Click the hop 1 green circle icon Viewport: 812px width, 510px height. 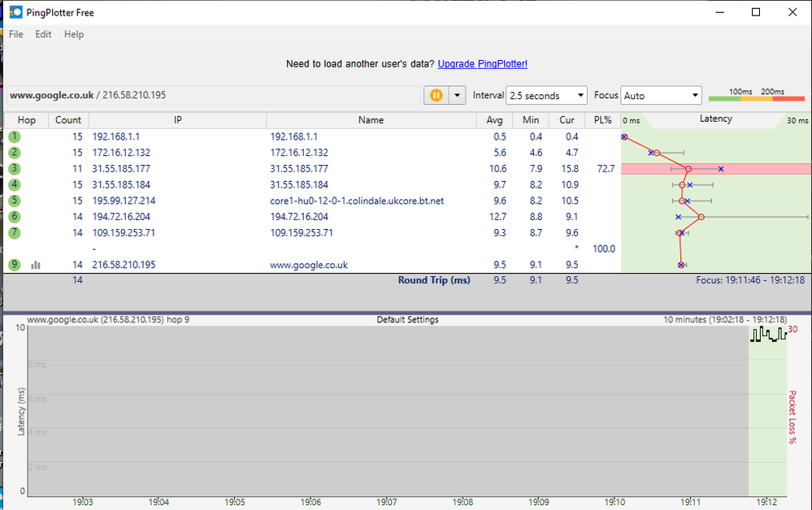click(15, 136)
